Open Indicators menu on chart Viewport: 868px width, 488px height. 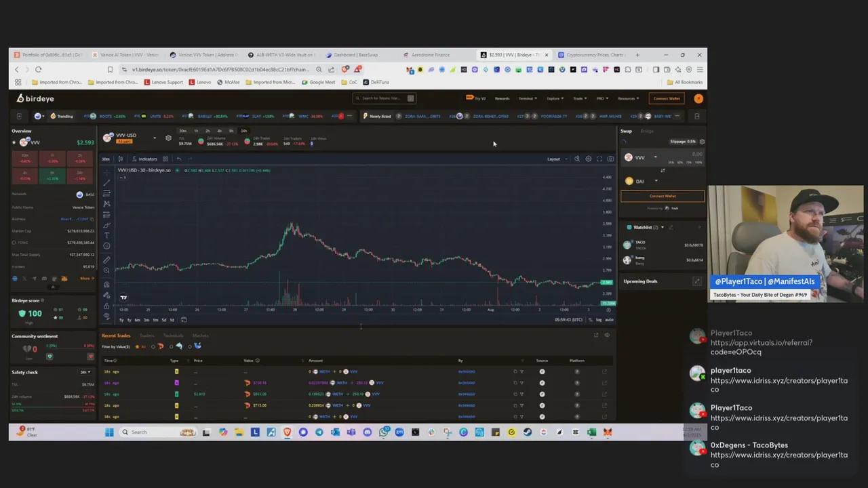pos(144,159)
